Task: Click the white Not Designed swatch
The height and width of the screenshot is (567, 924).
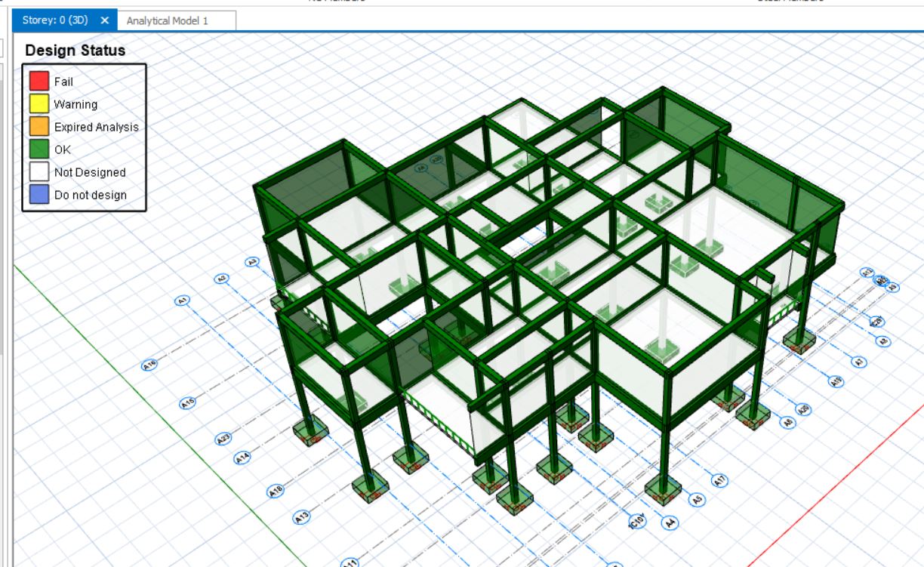Action: coord(39,172)
